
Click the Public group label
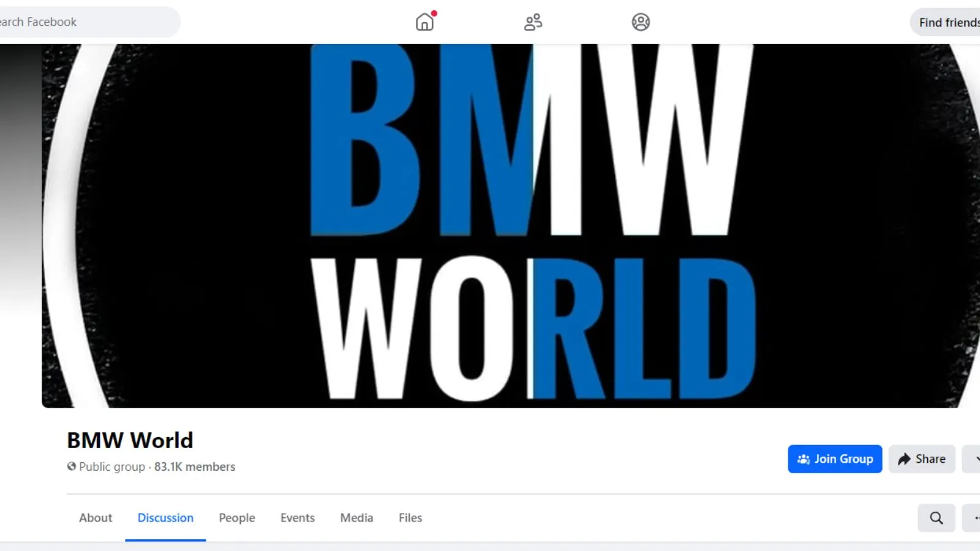coord(112,467)
